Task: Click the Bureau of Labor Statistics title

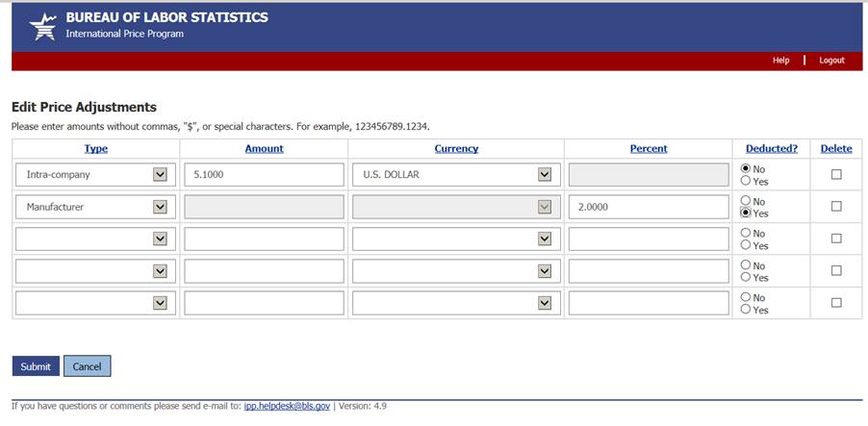Action: pos(166,17)
